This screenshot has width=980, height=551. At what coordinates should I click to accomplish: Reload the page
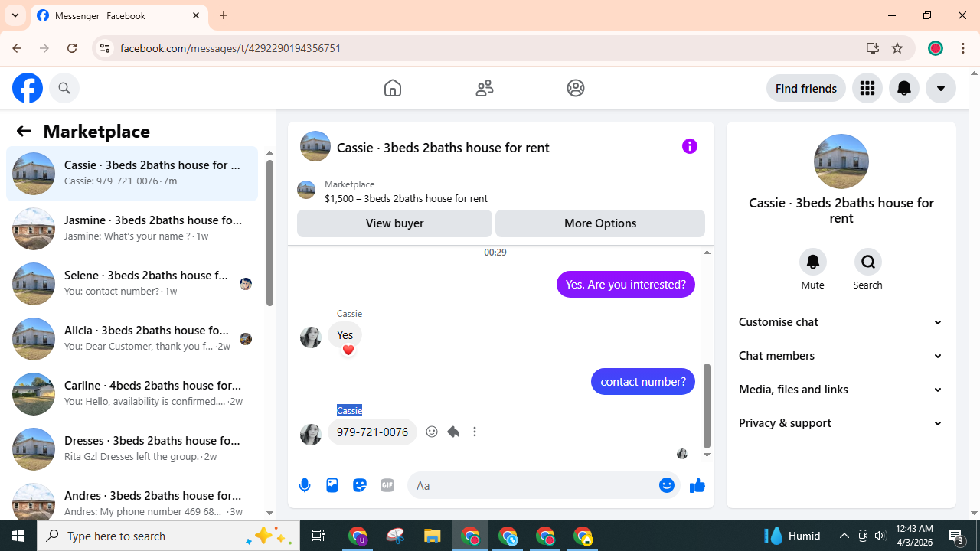click(x=72, y=48)
